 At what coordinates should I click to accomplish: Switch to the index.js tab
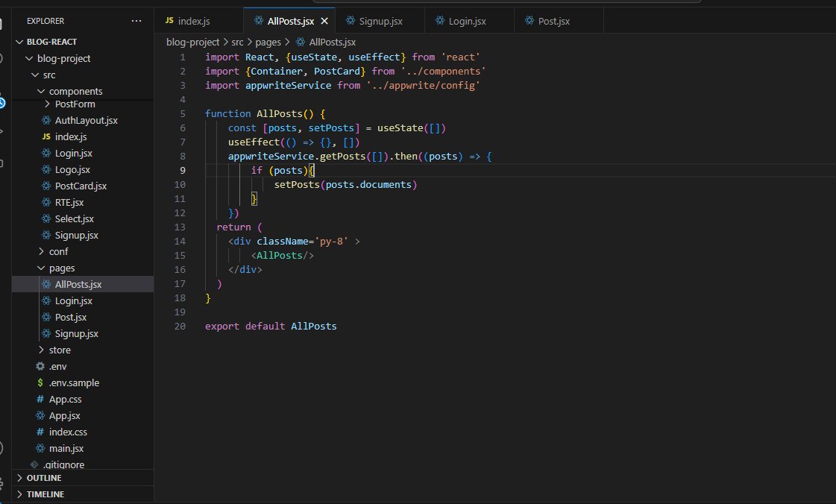pyautogui.click(x=198, y=21)
